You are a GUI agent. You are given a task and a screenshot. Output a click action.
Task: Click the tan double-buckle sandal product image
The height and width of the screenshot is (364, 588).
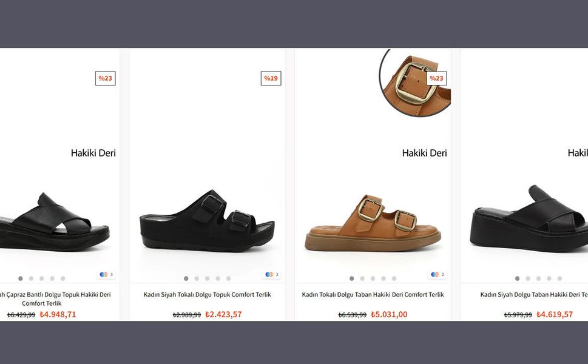pyautogui.click(x=373, y=223)
